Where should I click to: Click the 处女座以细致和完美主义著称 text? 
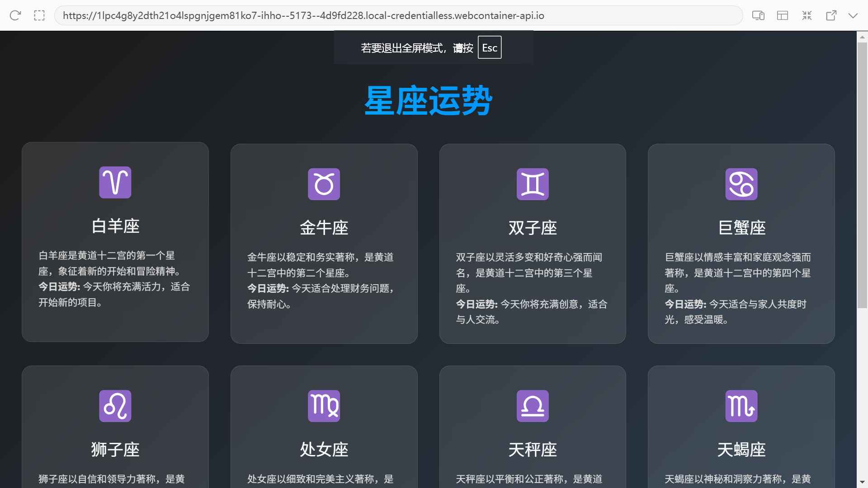(320, 479)
